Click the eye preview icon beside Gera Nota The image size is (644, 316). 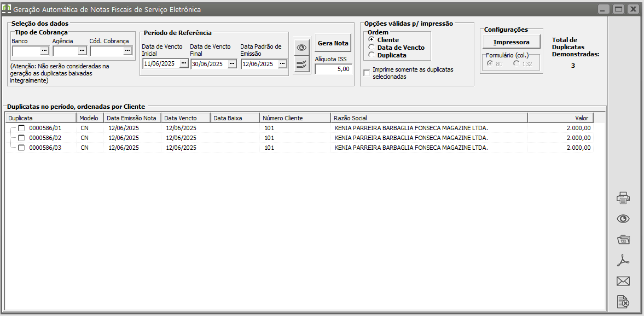coord(302,48)
